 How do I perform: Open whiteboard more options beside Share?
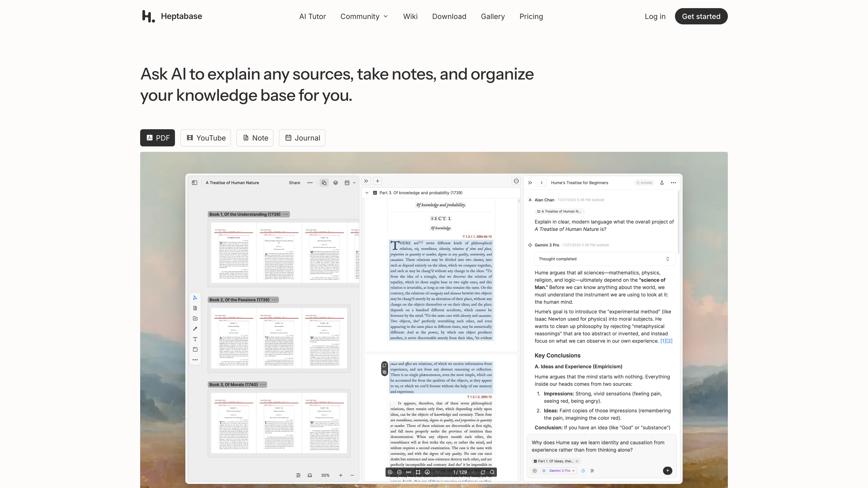pos(310,183)
